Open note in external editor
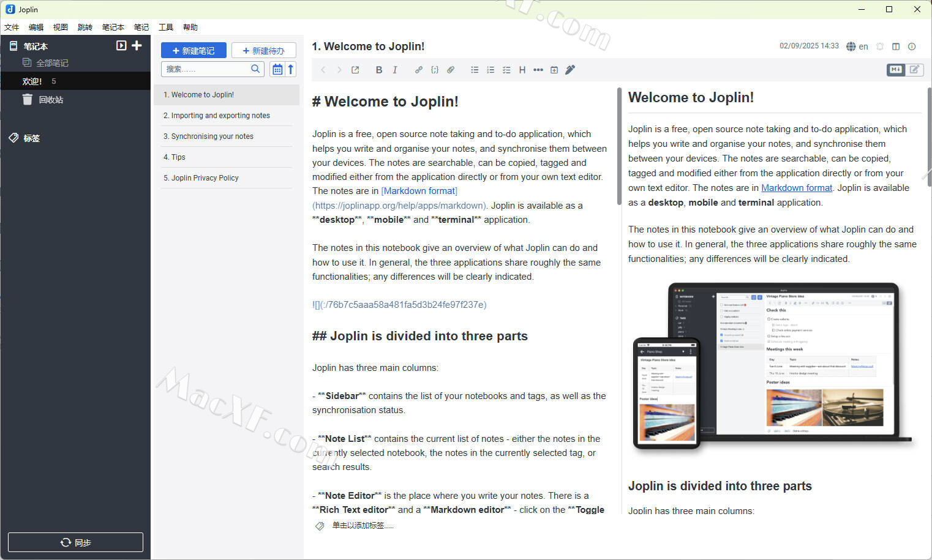Image resolution: width=932 pixels, height=560 pixels. pyautogui.click(x=355, y=70)
